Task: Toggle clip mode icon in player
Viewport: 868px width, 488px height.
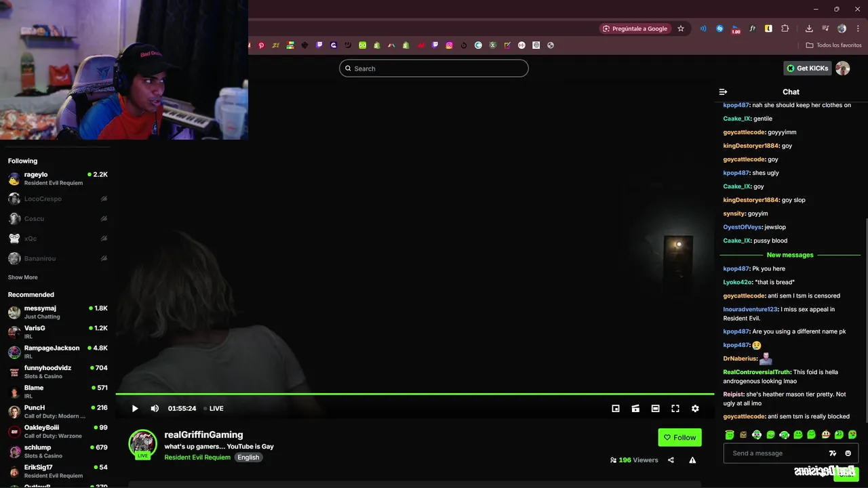Action: click(x=635, y=409)
